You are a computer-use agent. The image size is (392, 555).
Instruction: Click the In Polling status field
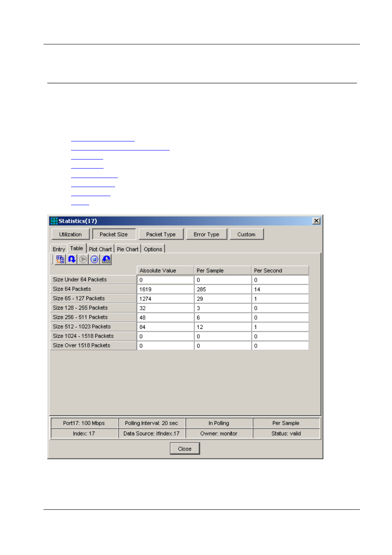point(219,423)
